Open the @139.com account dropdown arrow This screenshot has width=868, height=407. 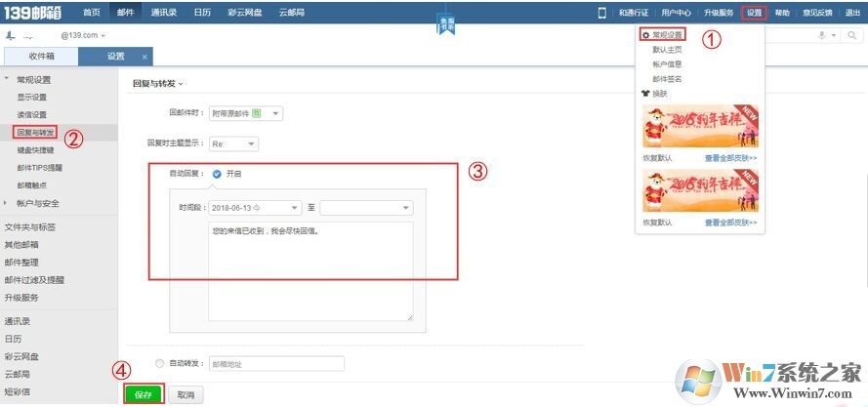pos(103,36)
